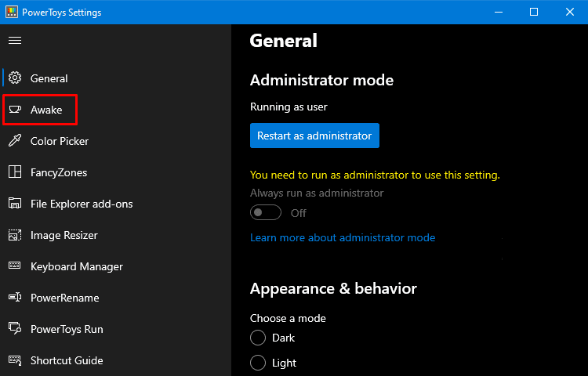The width and height of the screenshot is (588, 376).
Task: Click Restart as administrator button
Action: [x=314, y=136]
